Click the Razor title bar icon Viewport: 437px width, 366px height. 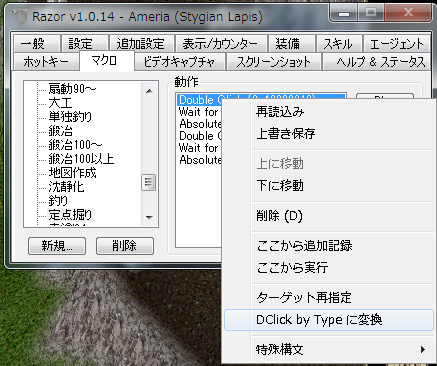pos(20,16)
